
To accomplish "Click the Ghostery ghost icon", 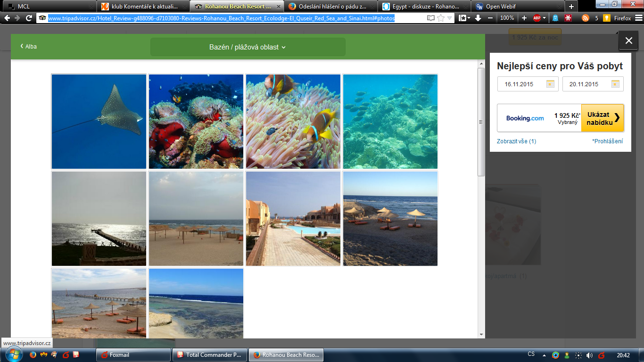I will (556, 18).
